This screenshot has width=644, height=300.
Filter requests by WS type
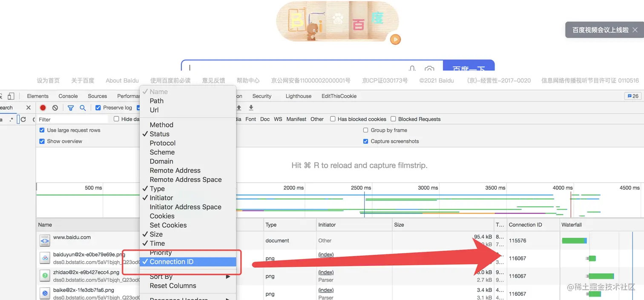278,119
